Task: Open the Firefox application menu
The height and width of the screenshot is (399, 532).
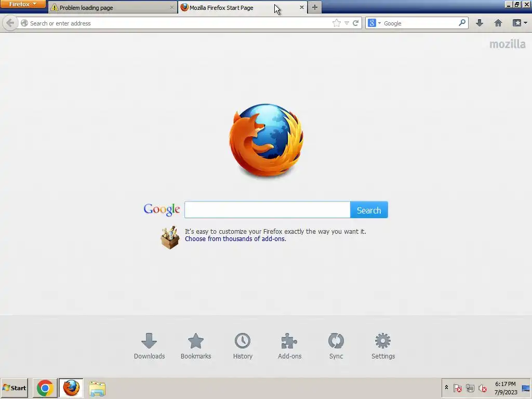Action: [23, 4]
